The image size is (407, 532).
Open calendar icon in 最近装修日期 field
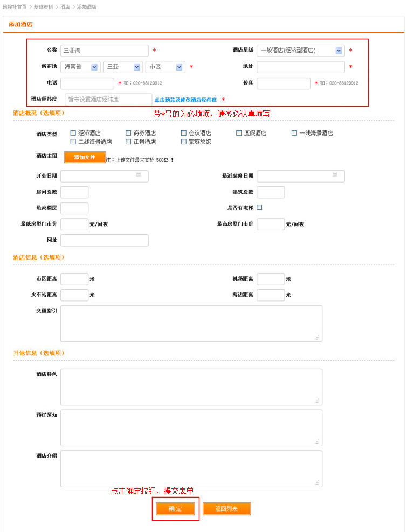pyautogui.click(x=335, y=175)
